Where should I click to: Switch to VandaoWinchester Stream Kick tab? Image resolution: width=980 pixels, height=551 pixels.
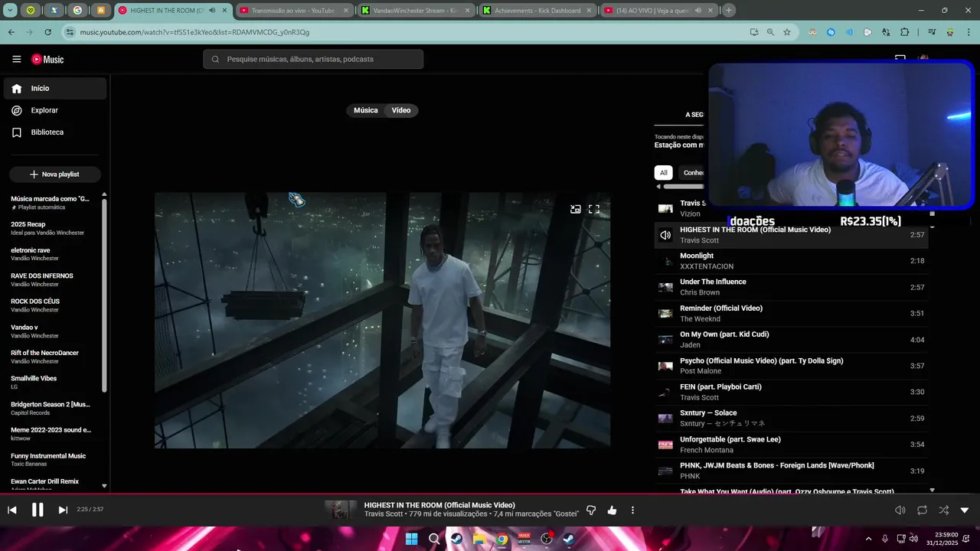coord(415,11)
